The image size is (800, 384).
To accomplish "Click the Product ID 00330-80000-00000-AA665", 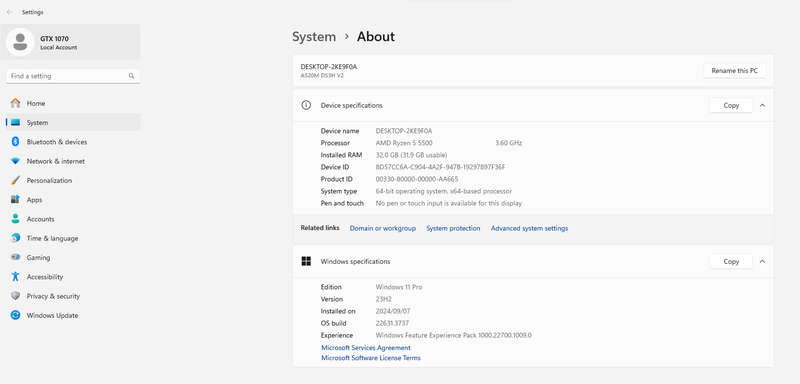I will [417, 179].
